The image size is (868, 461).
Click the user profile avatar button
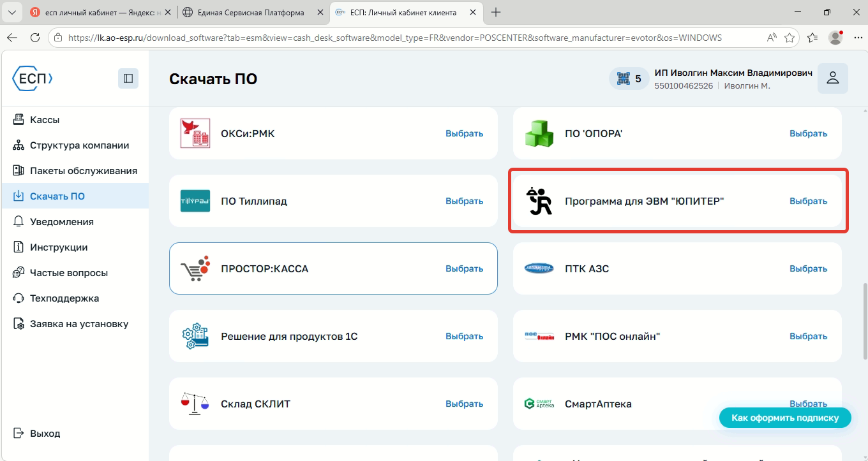pos(833,78)
